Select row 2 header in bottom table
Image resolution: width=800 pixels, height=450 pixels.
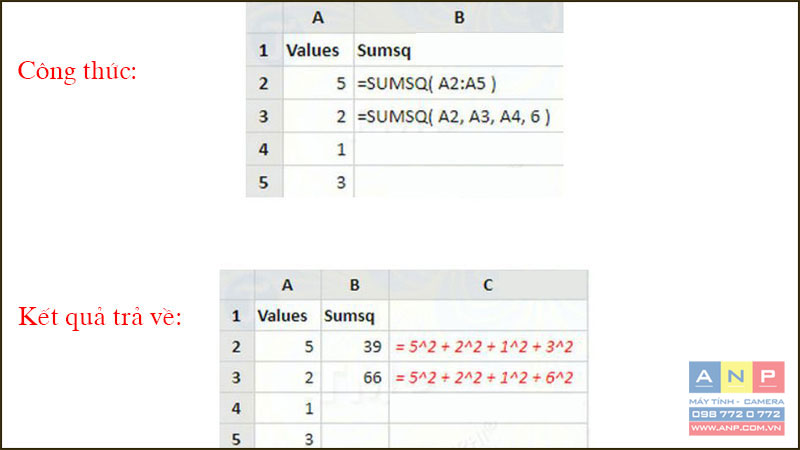coord(236,347)
